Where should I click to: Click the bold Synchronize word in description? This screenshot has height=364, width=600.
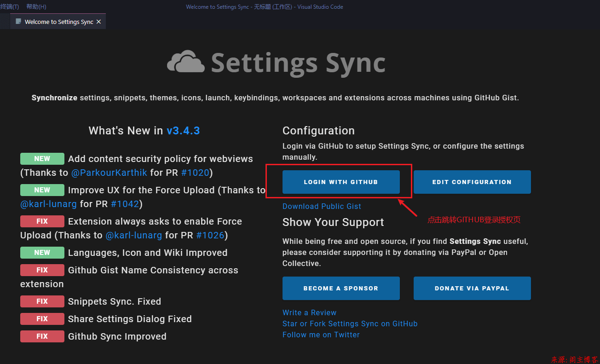[54, 98]
